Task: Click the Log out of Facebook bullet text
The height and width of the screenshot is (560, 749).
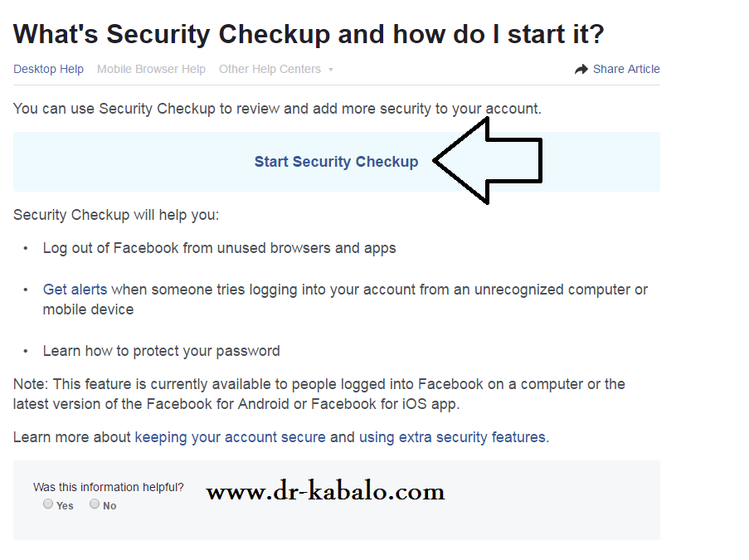Action: pos(219,248)
